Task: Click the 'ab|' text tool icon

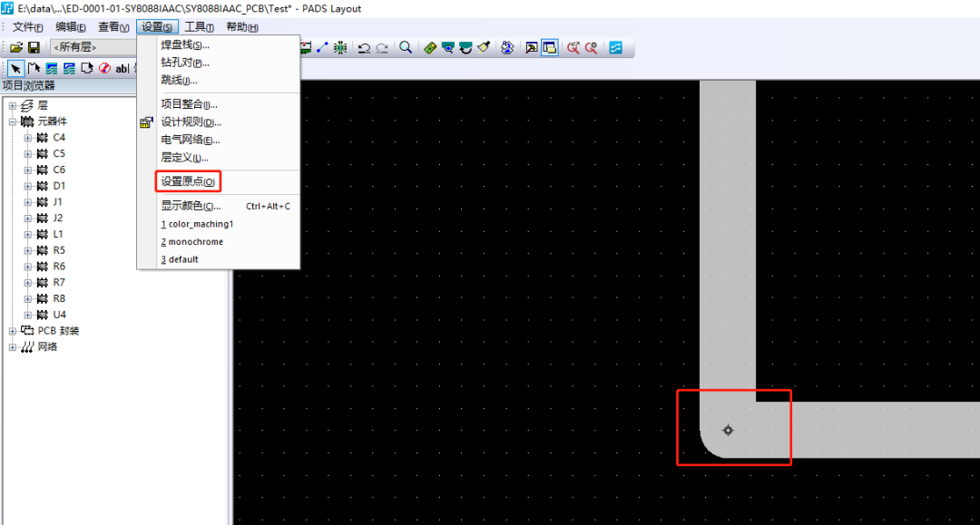Action: point(122,69)
